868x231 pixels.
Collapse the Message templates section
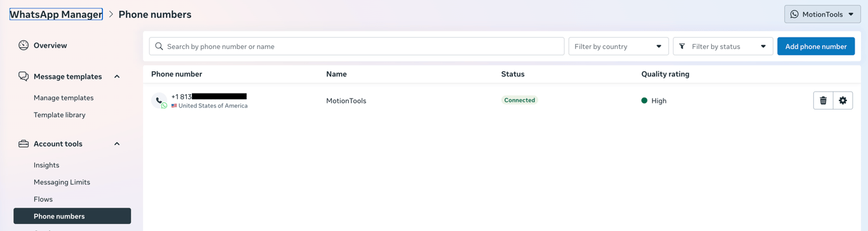pos(117,76)
